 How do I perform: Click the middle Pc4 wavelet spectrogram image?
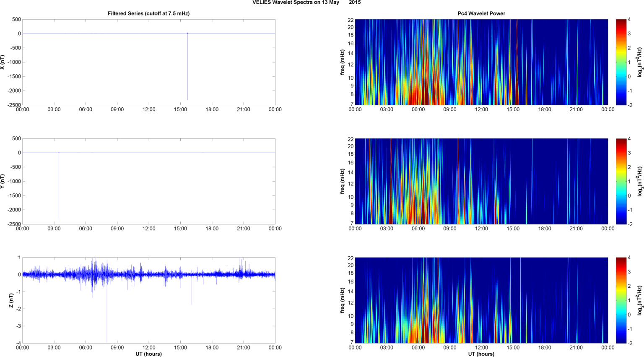tap(481, 181)
